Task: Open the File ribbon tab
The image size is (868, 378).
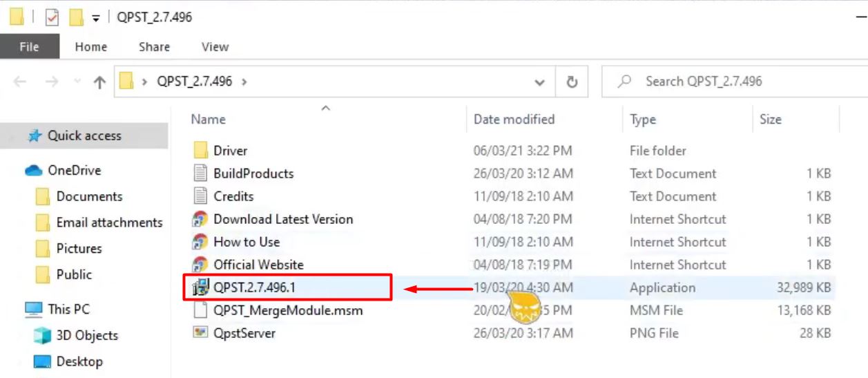Action: tap(29, 47)
